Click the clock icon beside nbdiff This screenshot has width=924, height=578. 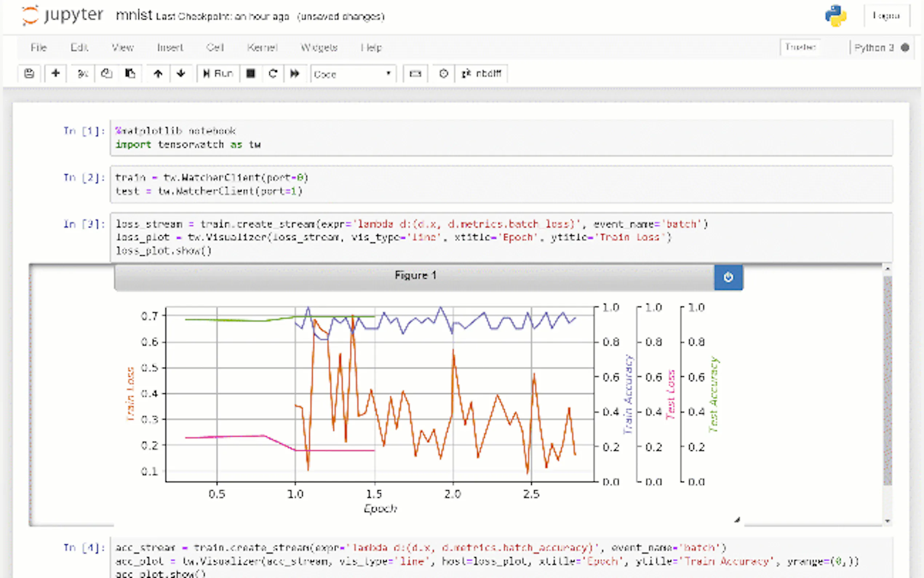pyautogui.click(x=443, y=74)
